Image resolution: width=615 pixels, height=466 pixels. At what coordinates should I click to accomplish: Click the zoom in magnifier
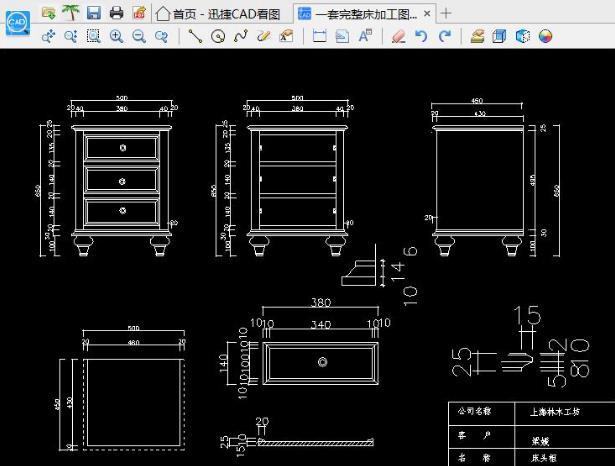point(116,36)
